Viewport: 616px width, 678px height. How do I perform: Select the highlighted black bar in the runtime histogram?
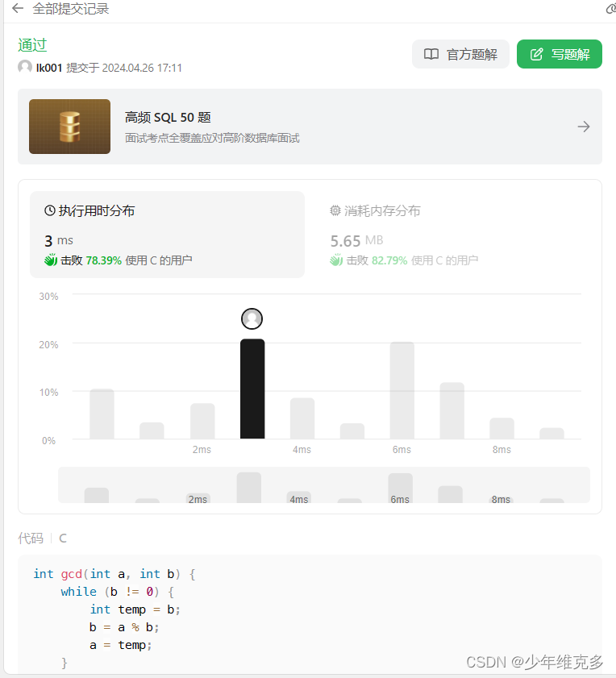pyautogui.click(x=252, y=387)
